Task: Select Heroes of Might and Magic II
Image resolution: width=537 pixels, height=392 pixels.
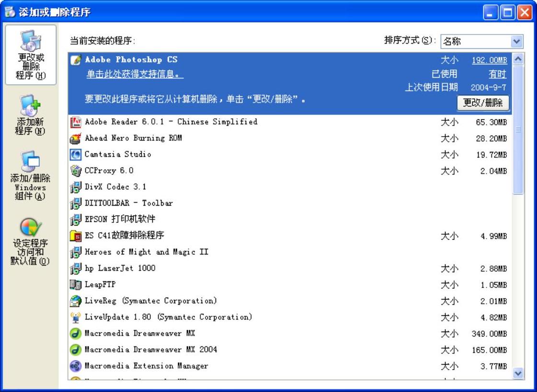Action: click(x=290, y=252)
